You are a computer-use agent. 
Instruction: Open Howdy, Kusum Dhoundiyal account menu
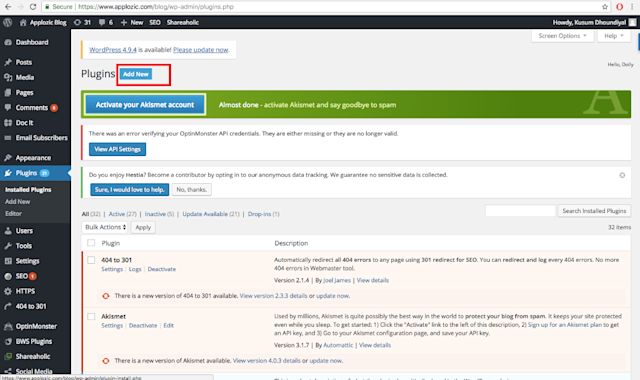[x=594, y=22]
